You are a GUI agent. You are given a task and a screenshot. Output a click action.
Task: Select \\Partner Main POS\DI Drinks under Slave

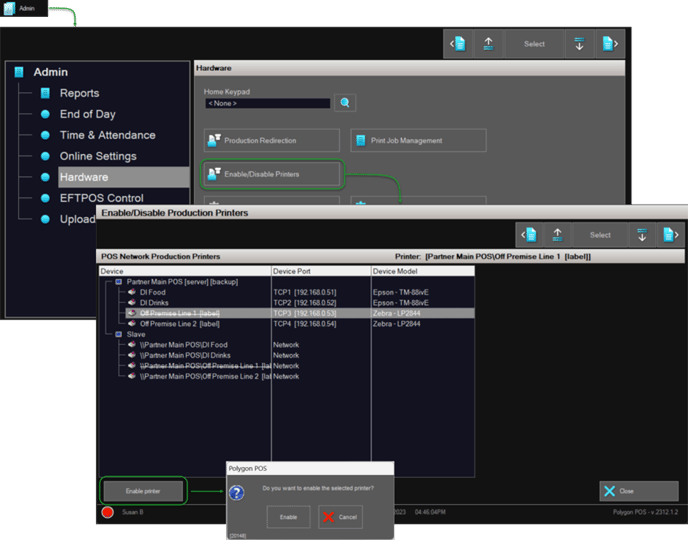pos(185,355)
